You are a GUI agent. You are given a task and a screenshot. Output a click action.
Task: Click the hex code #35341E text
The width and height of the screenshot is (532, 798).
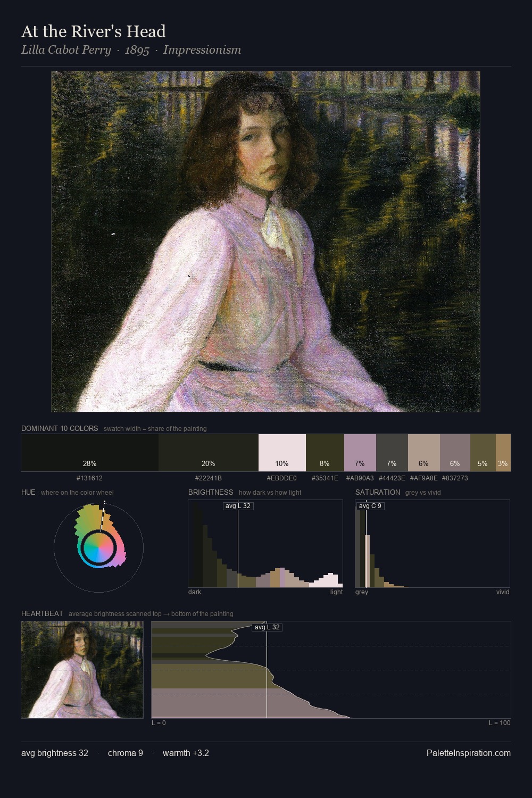(325, 478)
